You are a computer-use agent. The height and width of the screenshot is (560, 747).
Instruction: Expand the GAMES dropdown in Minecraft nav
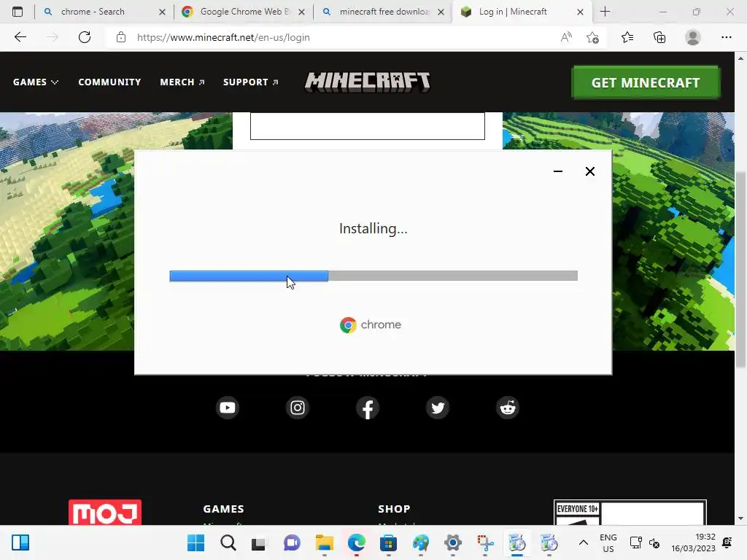(x=36, y=82)
